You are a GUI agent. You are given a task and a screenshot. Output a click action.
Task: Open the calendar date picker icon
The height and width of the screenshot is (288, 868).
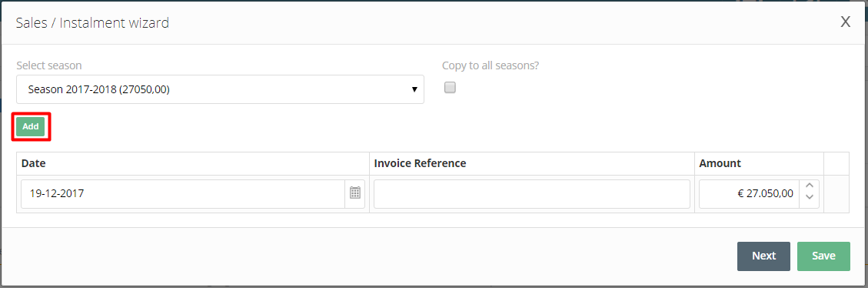coord(355,193)
